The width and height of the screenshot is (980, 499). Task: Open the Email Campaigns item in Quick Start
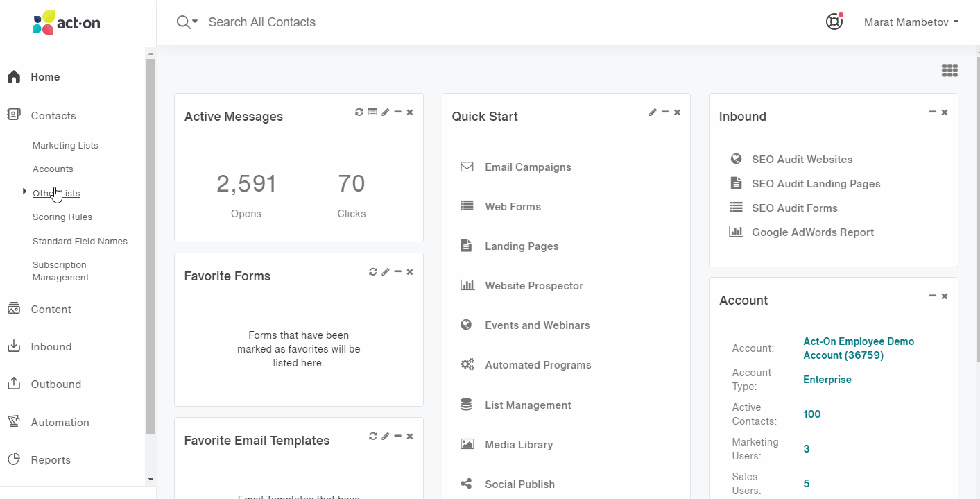[528, 167]
